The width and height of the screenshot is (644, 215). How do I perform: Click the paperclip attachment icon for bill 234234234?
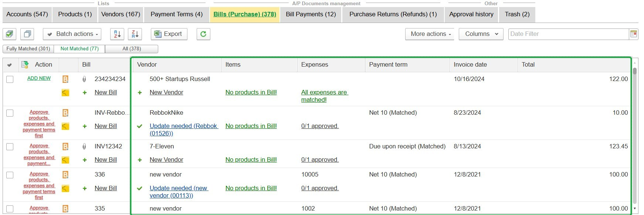84,79
